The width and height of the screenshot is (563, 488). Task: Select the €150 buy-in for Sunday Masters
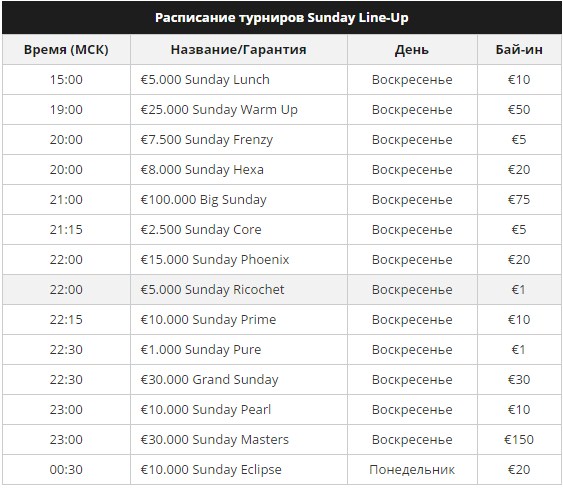[x=519, y=440]
